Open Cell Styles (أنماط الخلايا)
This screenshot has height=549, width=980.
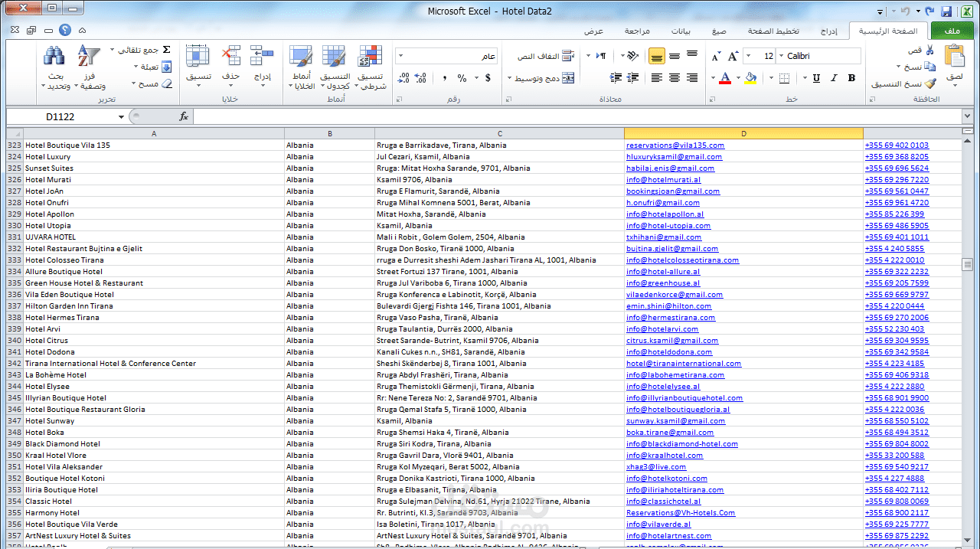[302, 67]
